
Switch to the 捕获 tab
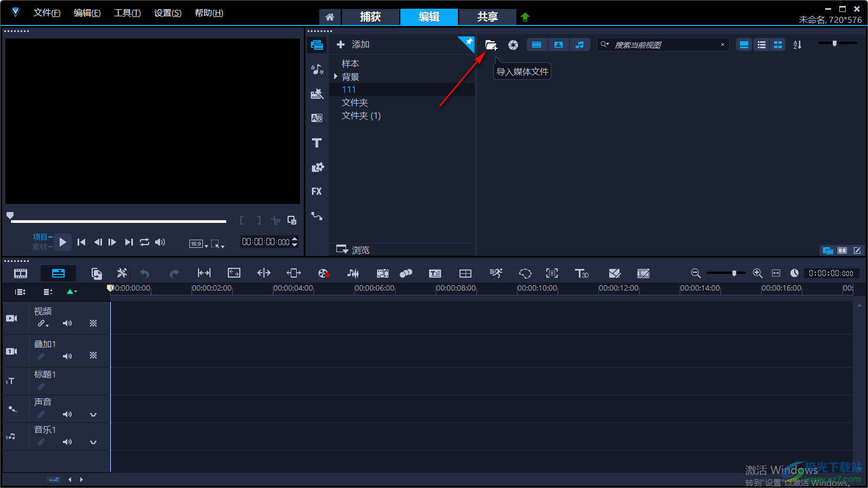click(371, 17)
